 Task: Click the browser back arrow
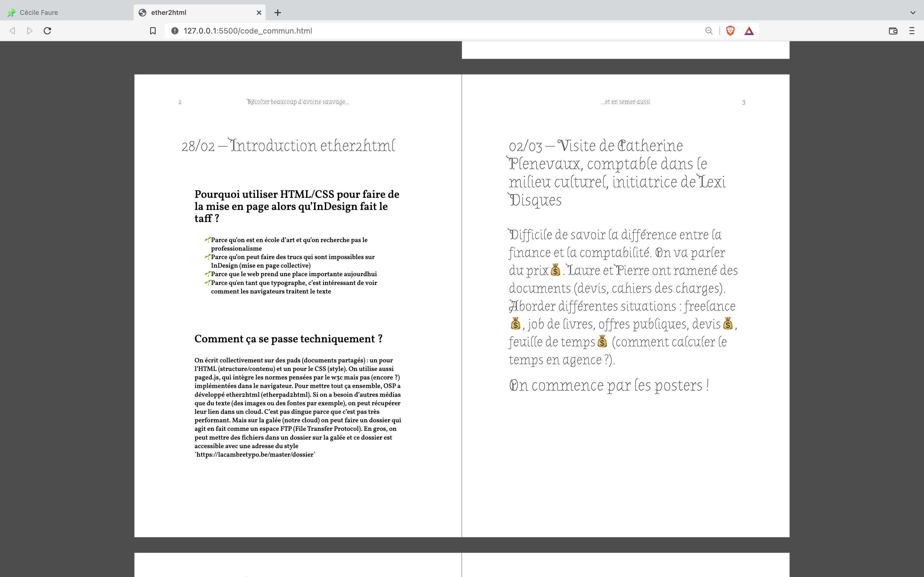[x=12, y=31]
